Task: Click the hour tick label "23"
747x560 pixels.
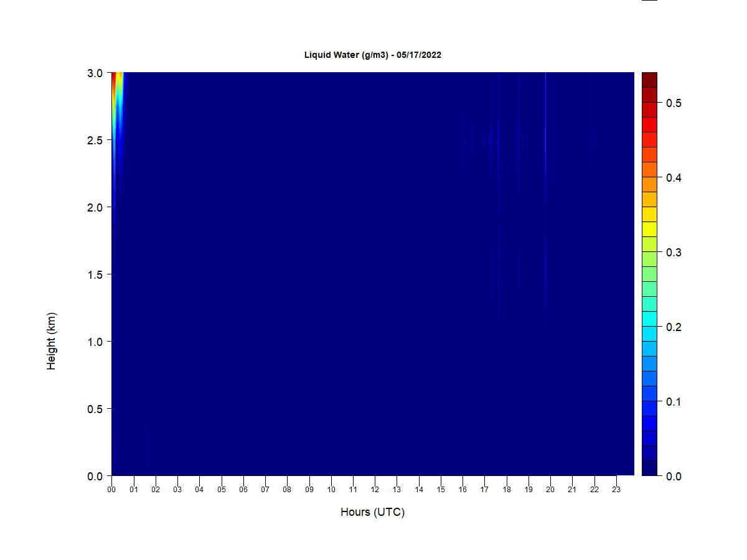Action: tap(617, 490)
